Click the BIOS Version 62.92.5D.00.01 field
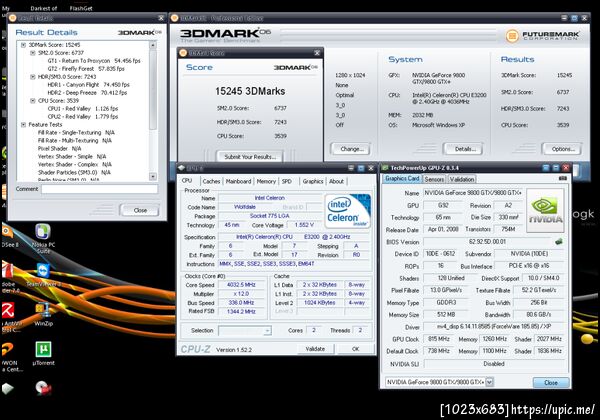600x420 pixels. tap(487, 242)
